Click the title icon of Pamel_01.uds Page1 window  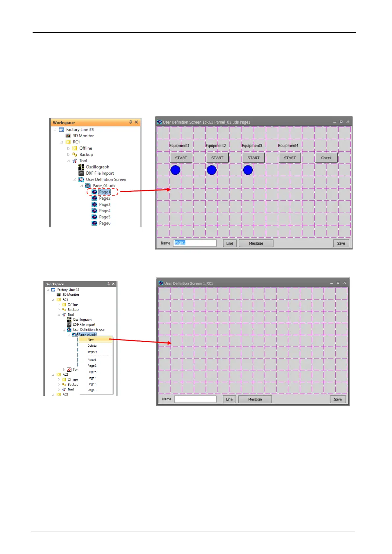point(159,122)
